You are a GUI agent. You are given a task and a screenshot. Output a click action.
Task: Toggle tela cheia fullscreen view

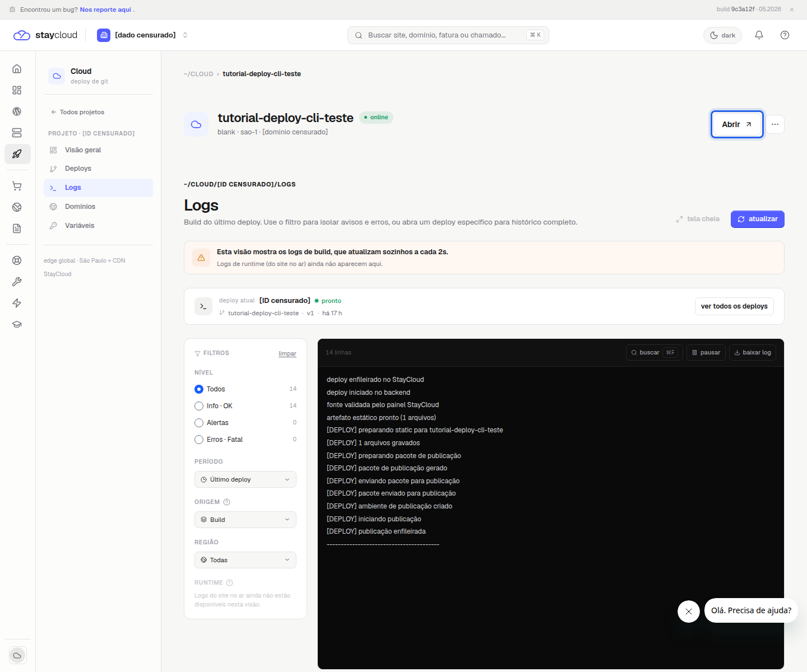698,219
